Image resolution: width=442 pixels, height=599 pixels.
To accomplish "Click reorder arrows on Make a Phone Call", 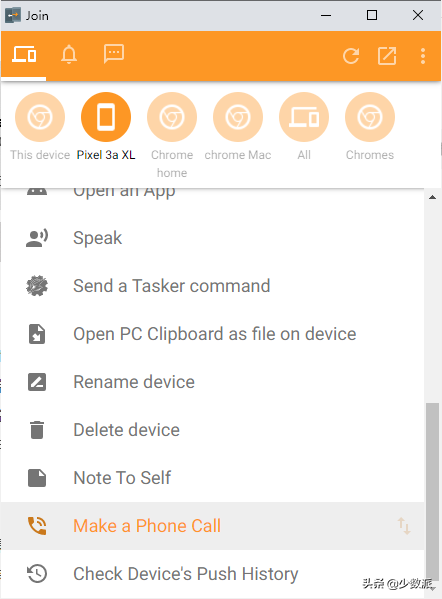I will (404, 526).
